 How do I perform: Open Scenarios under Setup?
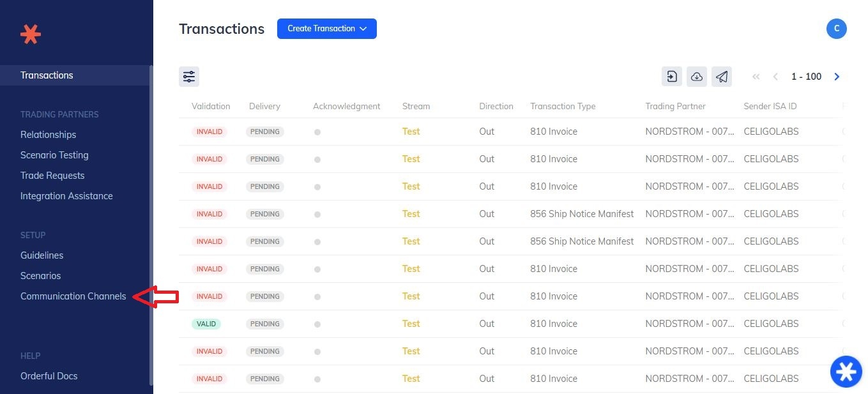tap(40, 276)
